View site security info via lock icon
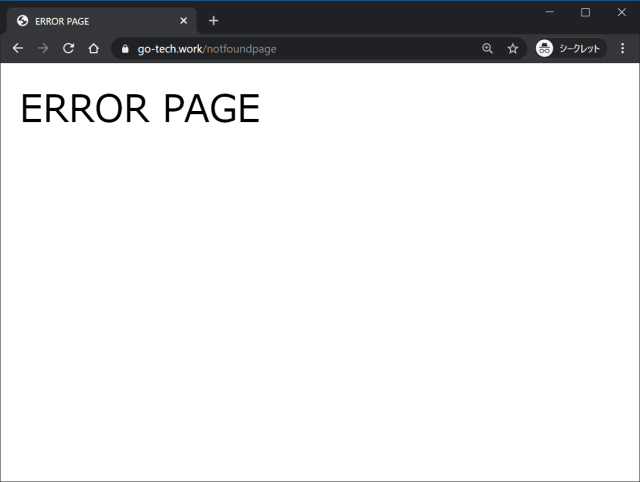Viewport: 640px width, 482px height. pyautogui.click(x=125, y=49)
